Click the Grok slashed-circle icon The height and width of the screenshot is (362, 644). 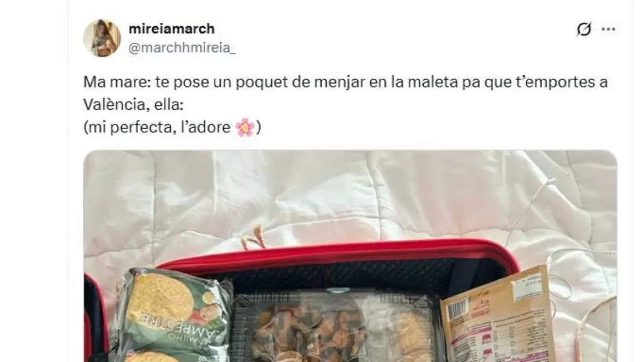point(584,29)
